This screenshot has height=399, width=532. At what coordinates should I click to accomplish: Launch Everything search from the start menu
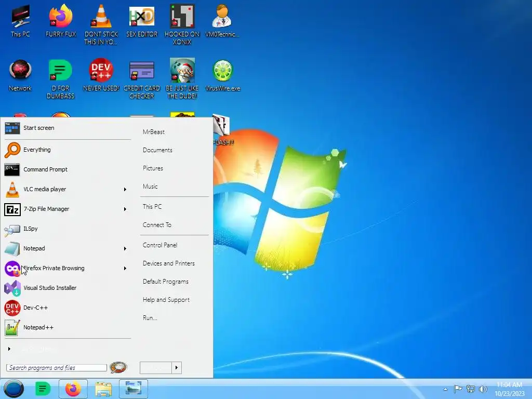67,150
